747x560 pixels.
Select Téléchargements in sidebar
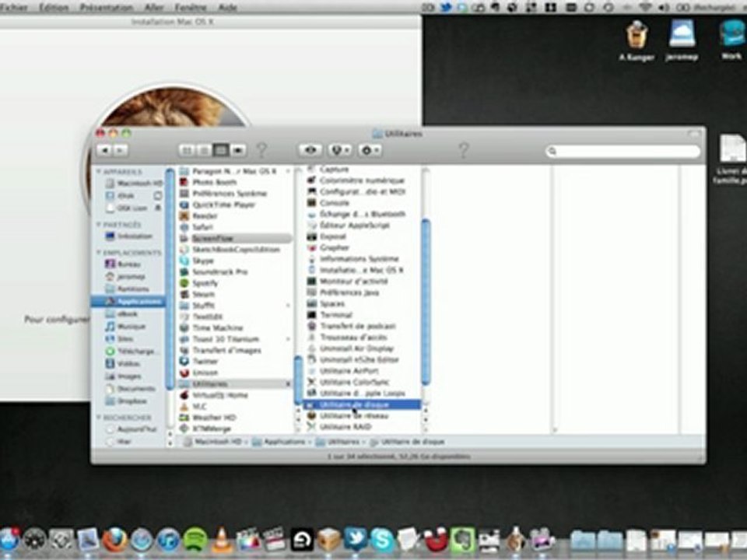pyautogui.click(x=128, y=352)
